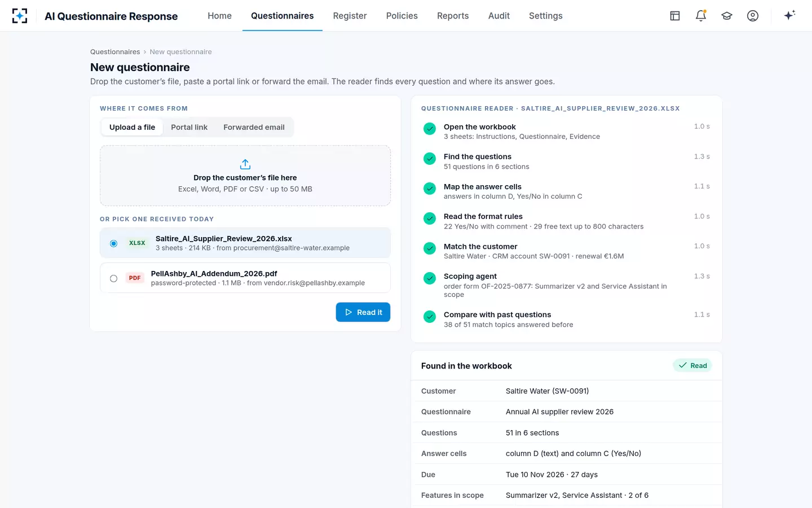This screenshot has width=812, height=508.
Task: Click the upload arrow icon in drop zone
Action: 245,164
